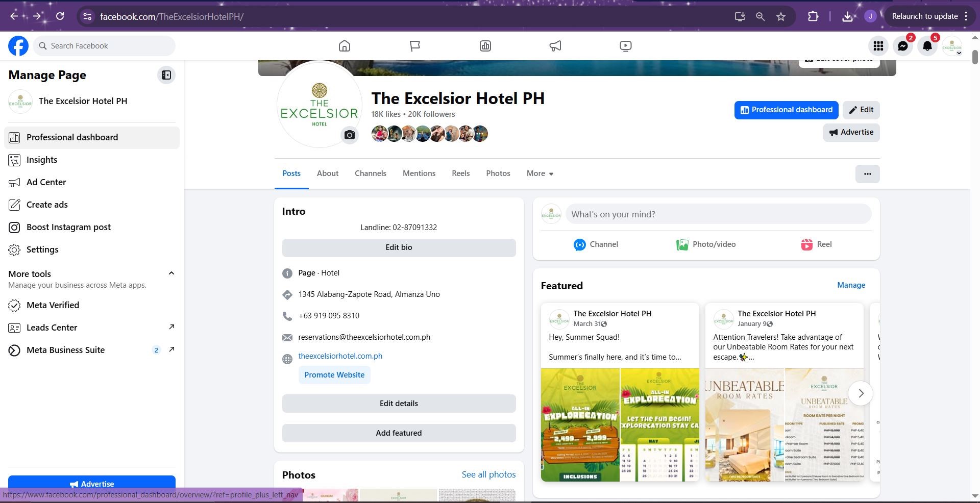Open the Unbeatable Room Rates featured image
This screenshot has width=980, height=503.
(785, 425)
